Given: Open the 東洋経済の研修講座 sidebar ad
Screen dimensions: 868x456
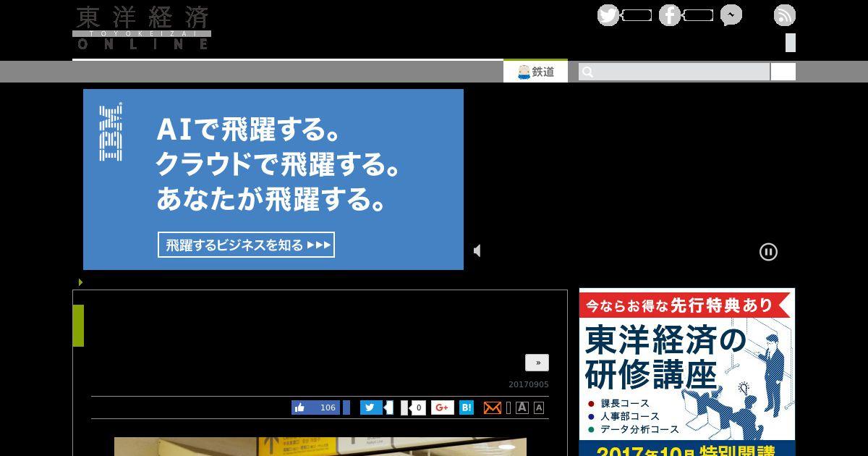Looking at the screenshot, I should 687,372.
